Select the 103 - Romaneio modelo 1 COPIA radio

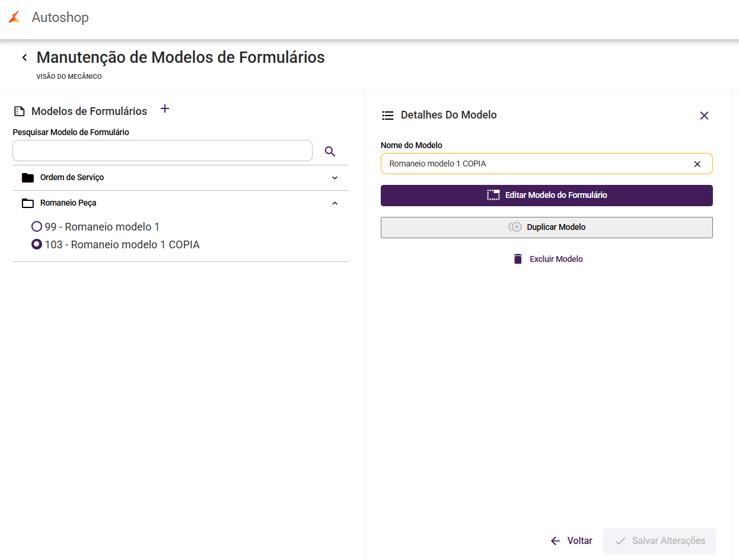[37, 244]
